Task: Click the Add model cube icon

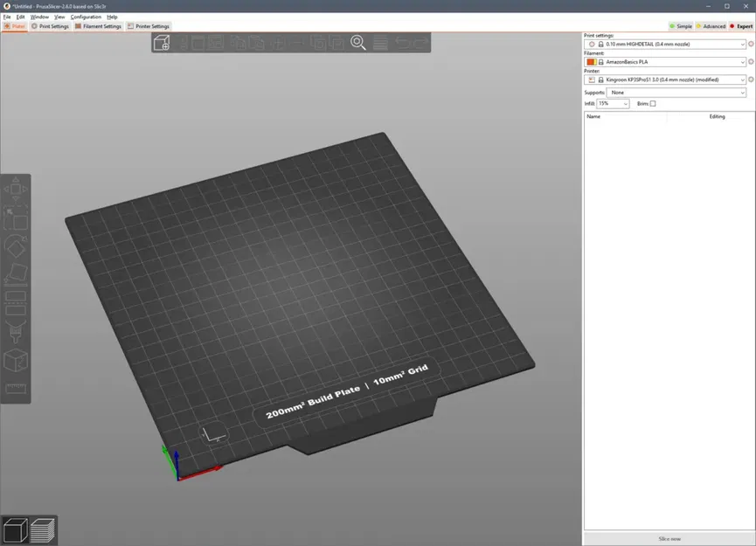Action: (x=162, y=43)
